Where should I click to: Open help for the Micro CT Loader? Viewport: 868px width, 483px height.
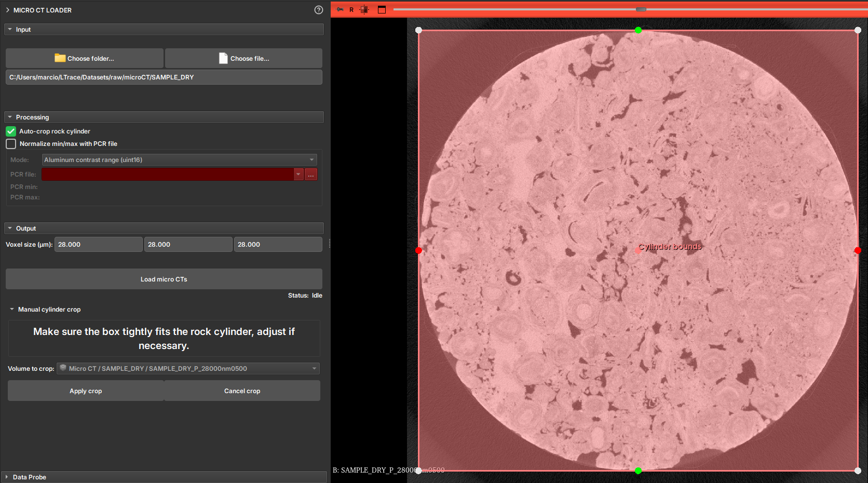tap(319, 10)
